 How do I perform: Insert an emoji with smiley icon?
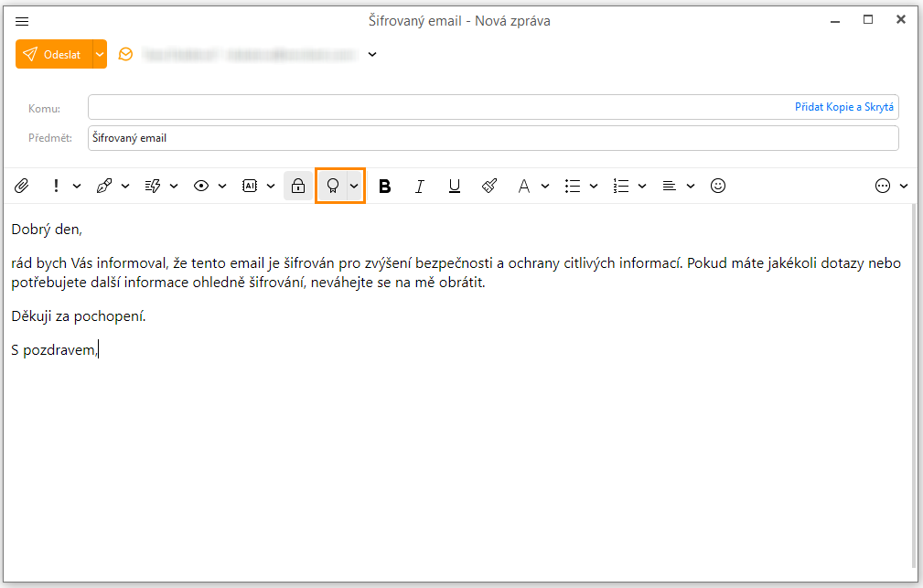click(718, 186)
